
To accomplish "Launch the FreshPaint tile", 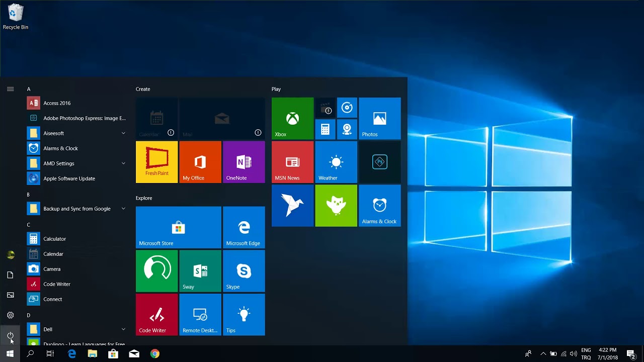I will pos(156,162).
